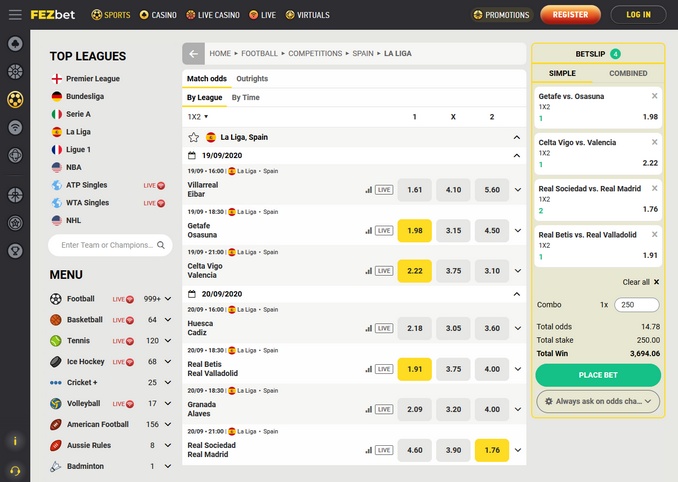The height and width of the screenshot is (482, 678).
Task: Favorite La Liga, Spain with star icon
Action: (194, 137)
